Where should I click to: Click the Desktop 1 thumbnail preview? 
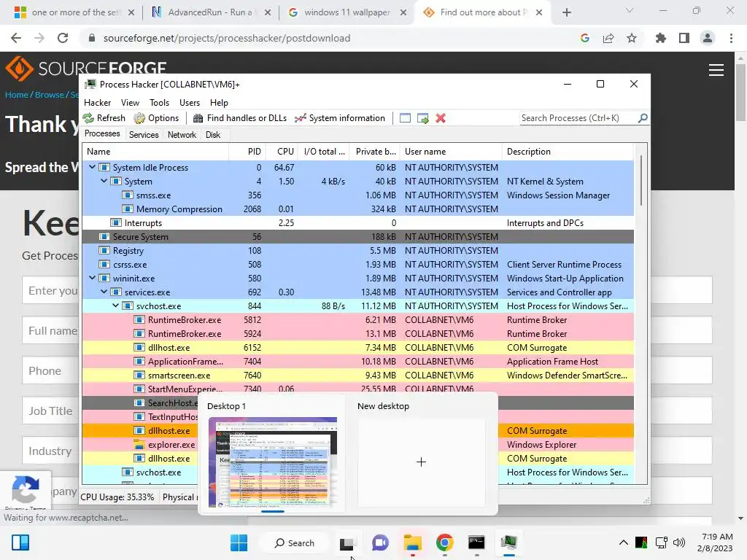(x=273, y=462)
